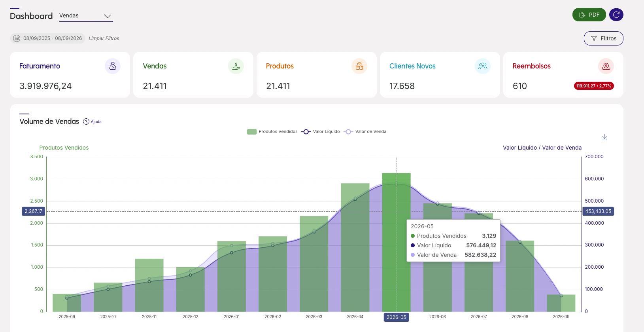Screen dimensions: 644x332
Task: Click the Produtos boxes icon
Action: tap(359, 66)
